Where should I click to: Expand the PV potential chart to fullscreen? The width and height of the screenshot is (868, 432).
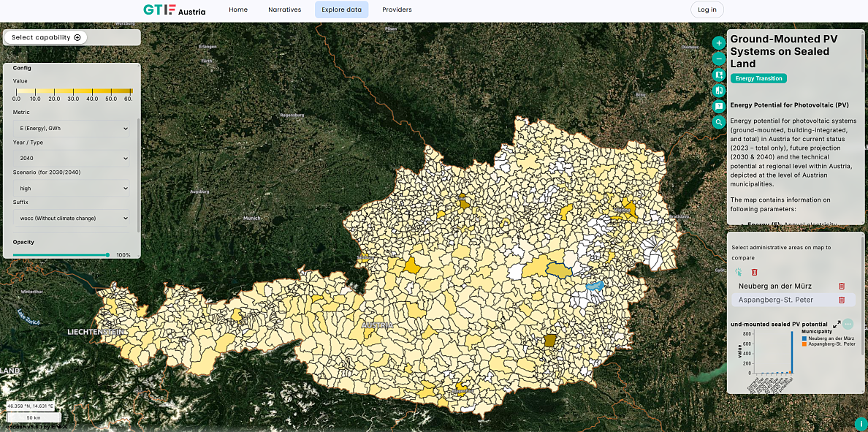[837, 322]
